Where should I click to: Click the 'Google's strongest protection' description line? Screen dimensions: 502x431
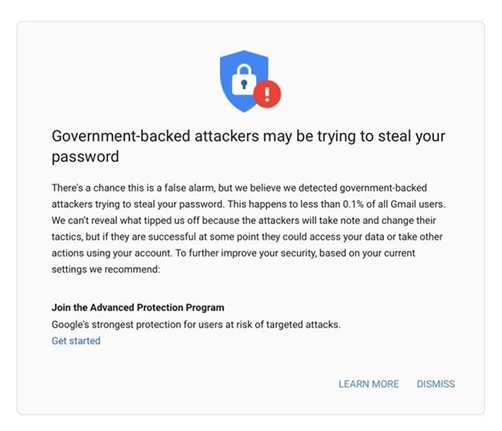pos(196,324)
